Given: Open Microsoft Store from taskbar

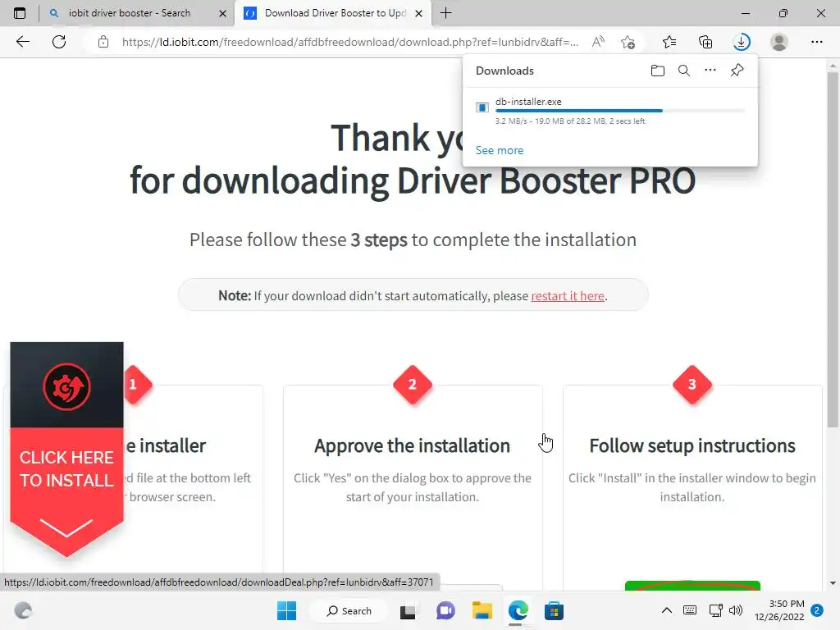Looking at the screenshot, I should click(x=554, y=610).
